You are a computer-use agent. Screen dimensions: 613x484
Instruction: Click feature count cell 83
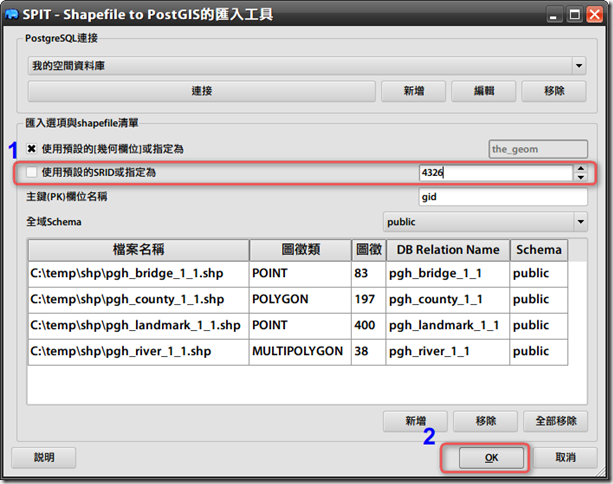[369, 273]
